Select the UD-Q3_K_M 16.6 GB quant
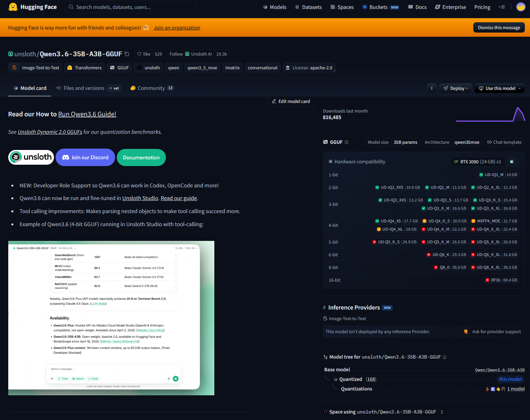This screenshot has height=420, width=530. pyautogui.click(x=443, y=208)
